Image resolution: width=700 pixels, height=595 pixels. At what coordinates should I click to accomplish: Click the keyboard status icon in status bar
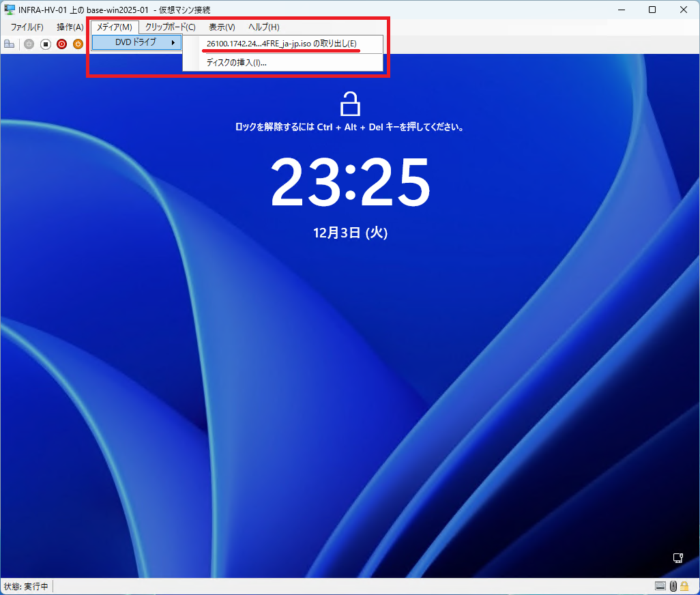[660, 585]
